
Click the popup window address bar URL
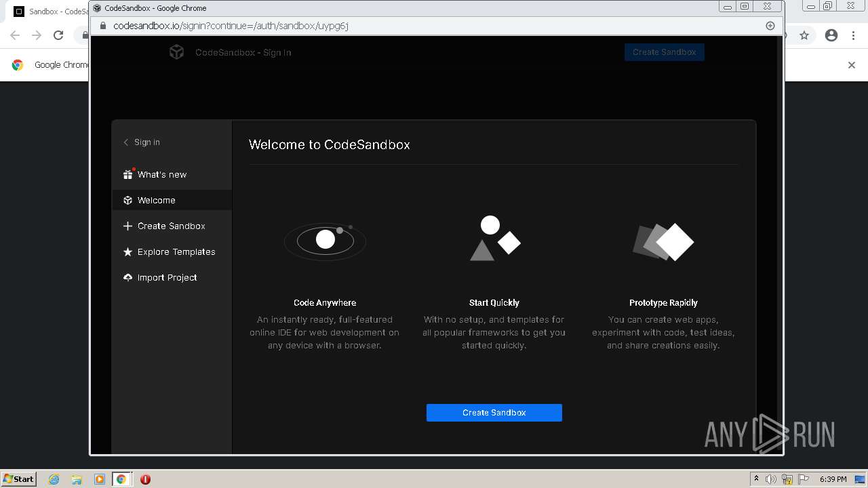(x=231, y=26)
